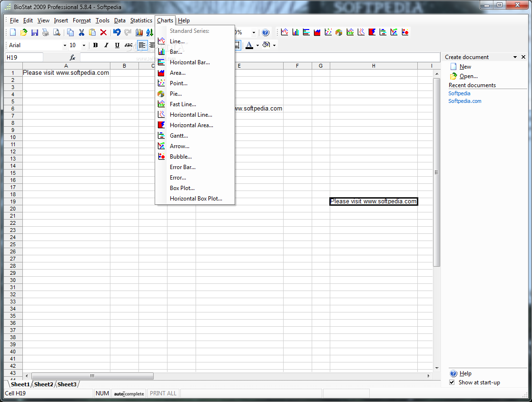Open the fill color bucket dropdown arrow

click(x=274, y=45)
